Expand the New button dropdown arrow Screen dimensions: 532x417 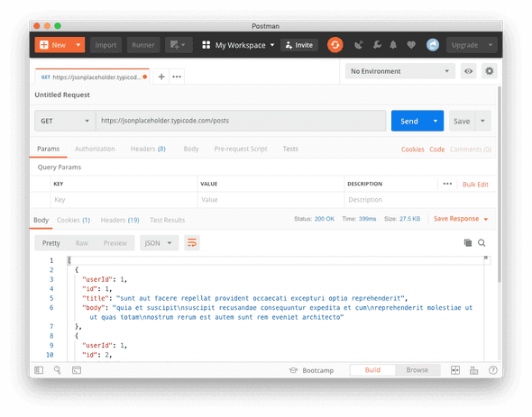[78, 45]
